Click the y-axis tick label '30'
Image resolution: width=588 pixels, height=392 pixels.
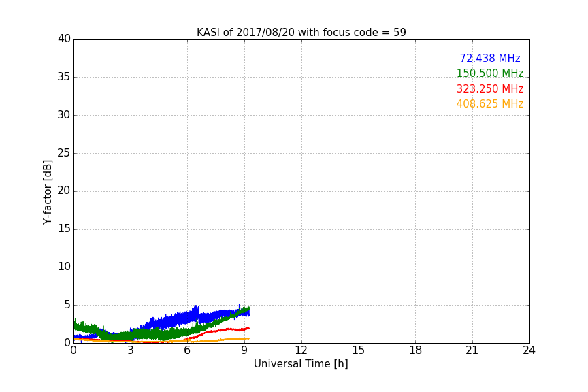[64, 115]
